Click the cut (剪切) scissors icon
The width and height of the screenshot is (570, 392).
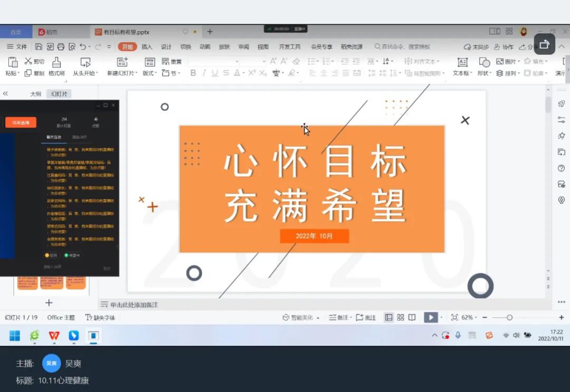click(28, 61)
